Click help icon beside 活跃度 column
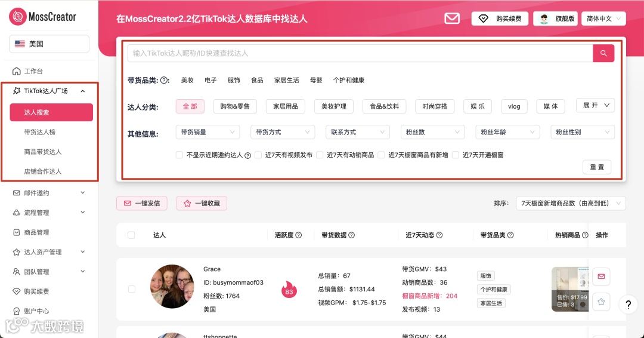The image size is (644, 338). coord(299,235)
